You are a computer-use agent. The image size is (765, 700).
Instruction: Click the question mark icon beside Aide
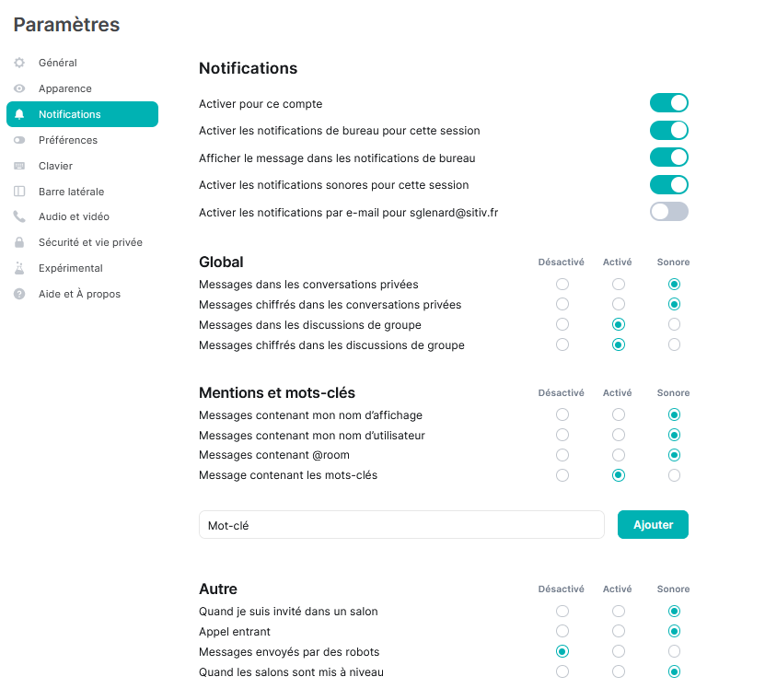click(x=19, y=294)
